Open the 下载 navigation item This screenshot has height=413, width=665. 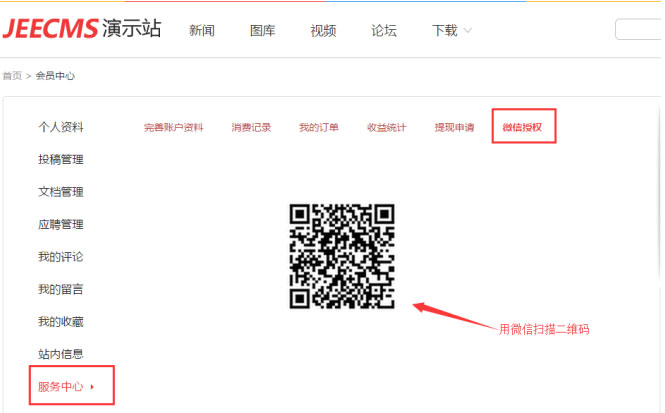pos(444,31)
